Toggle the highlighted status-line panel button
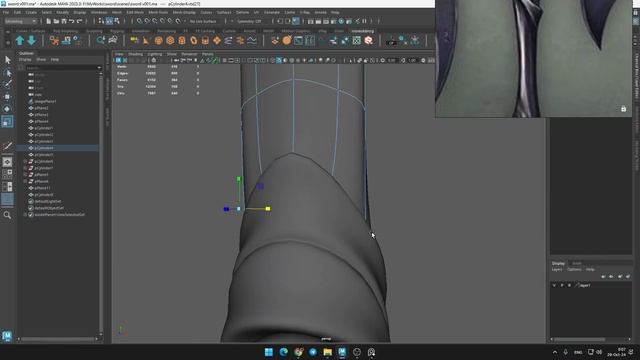 click(x=296, y=21)
